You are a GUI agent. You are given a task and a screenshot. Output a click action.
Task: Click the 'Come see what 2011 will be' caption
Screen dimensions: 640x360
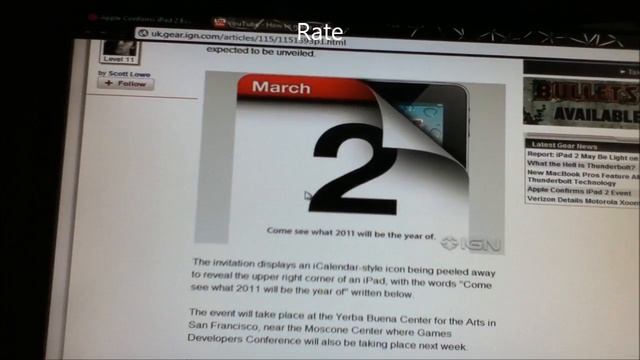coord(351,233)
